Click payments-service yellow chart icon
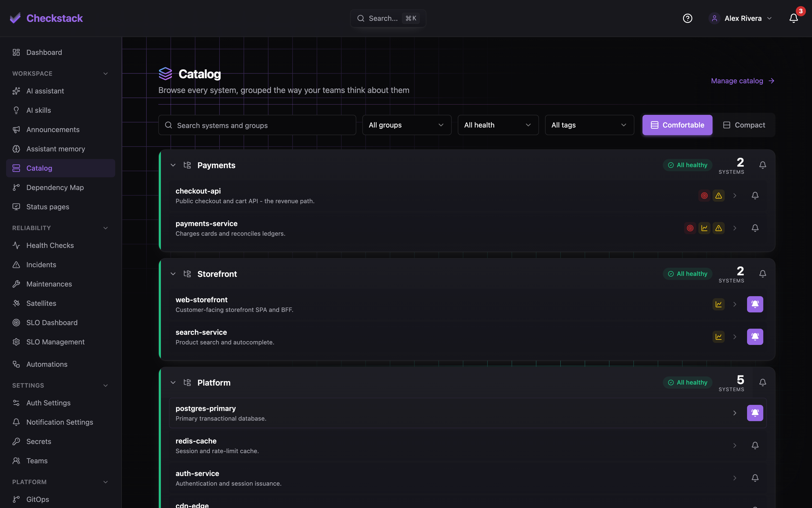 click(x=704, y=228)
